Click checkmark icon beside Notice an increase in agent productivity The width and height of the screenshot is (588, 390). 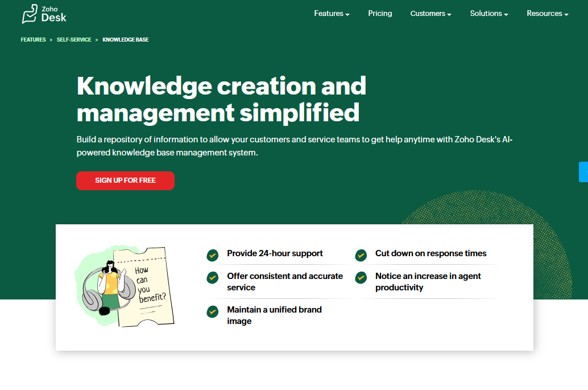coord(361,278)
